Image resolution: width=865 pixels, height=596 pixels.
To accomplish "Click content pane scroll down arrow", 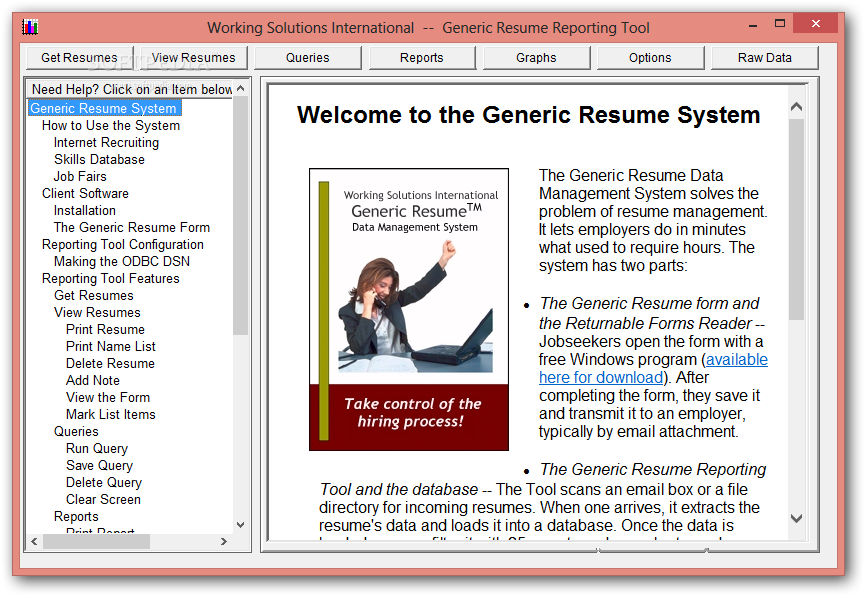I will click(x=796, y=518).
